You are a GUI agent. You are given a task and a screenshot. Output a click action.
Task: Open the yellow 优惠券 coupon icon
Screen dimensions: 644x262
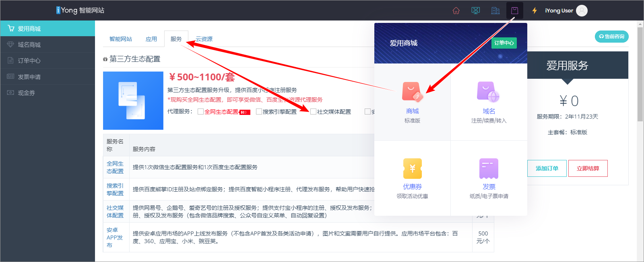point(412,168)
